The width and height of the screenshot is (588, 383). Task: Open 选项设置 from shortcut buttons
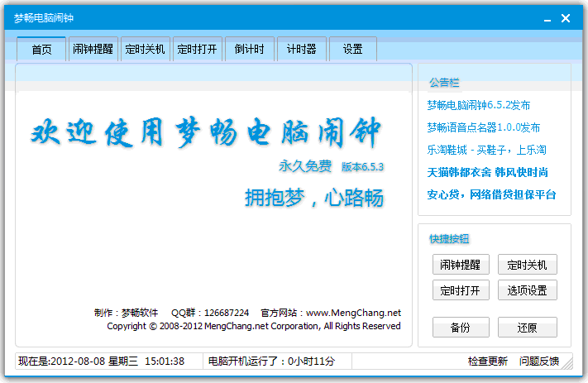[528, 290]
